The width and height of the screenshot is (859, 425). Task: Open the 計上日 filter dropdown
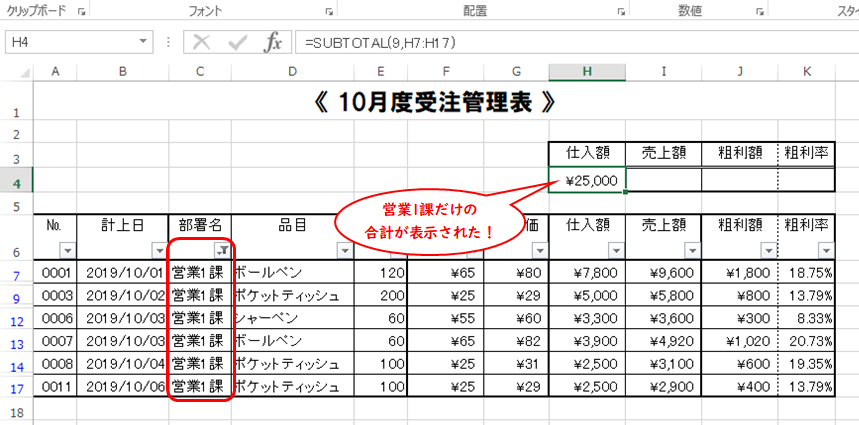[158, 250]
